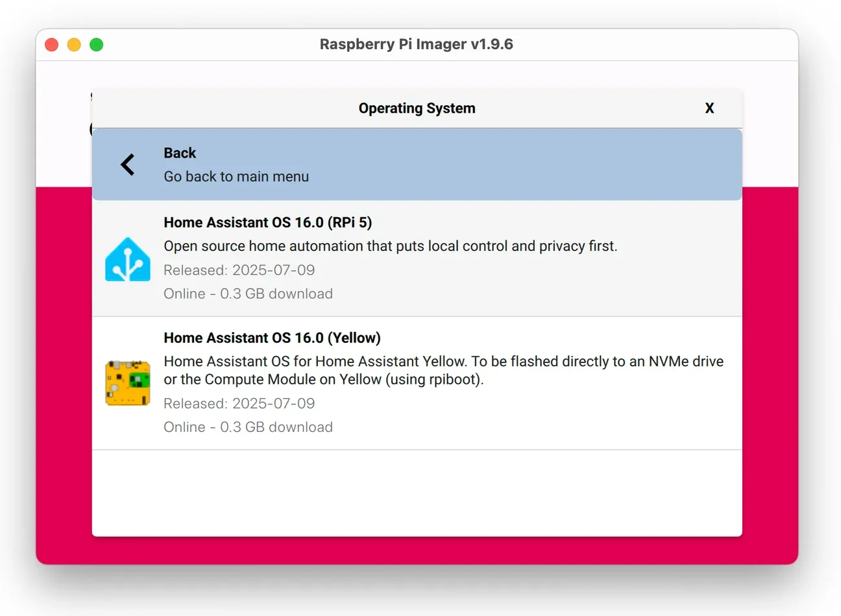
Task: Click the Operating System title bar
Action: pos(417,108)
